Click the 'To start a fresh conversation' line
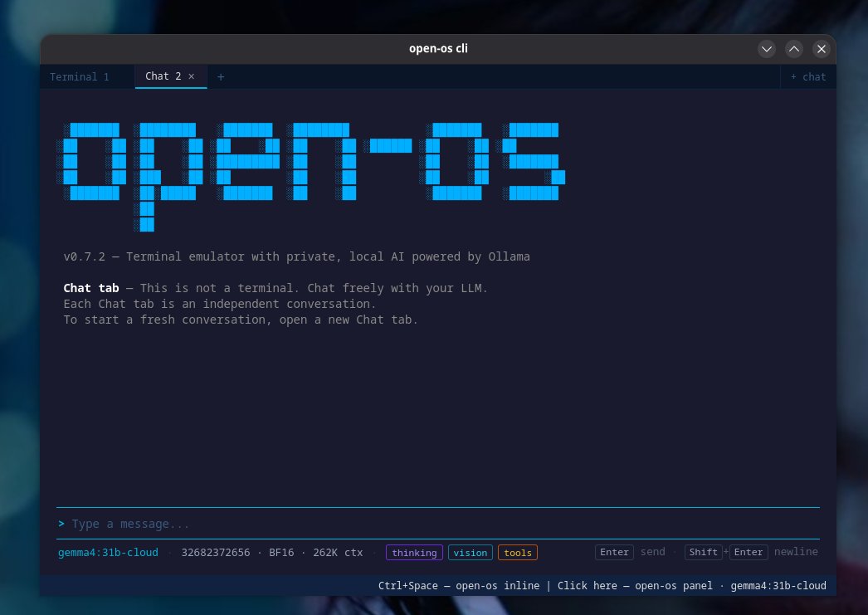Screen dimensions: 868x615 click(241, 320)
